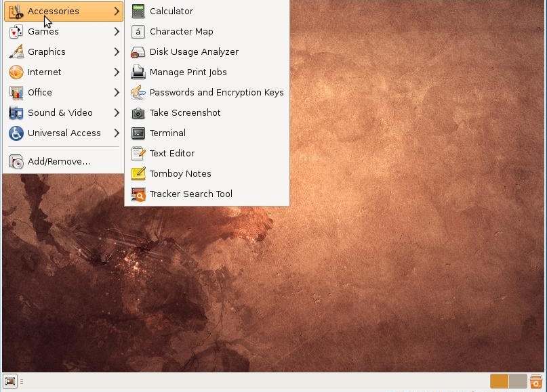Click the Tomboy Notes yellow icon

[138, 173]
